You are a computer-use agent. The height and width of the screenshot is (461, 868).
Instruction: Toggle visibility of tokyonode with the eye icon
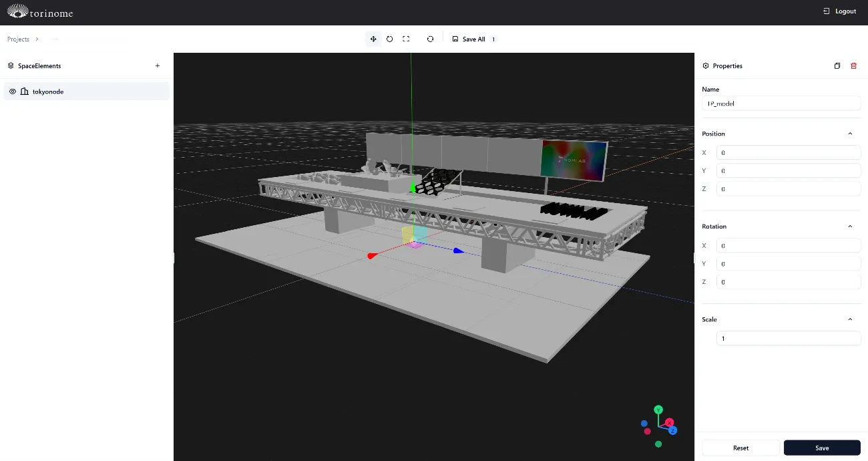tap(11, 91)
